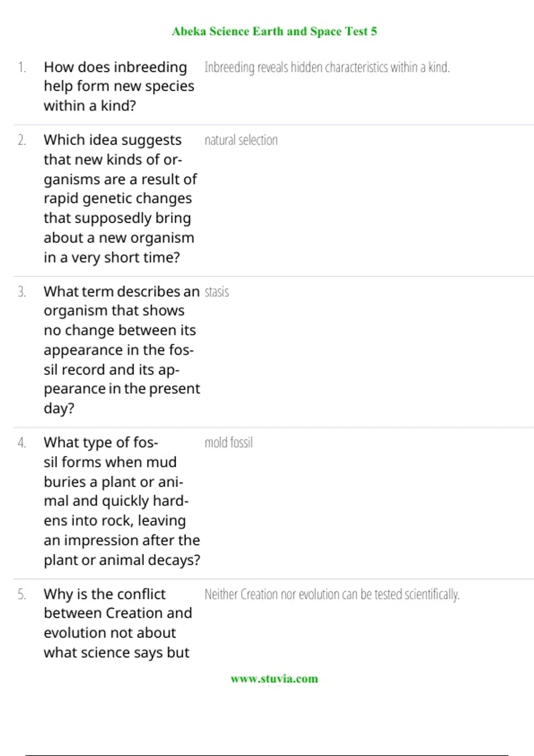Click question number 4 label
534x756 pixels.
(22, 442)
